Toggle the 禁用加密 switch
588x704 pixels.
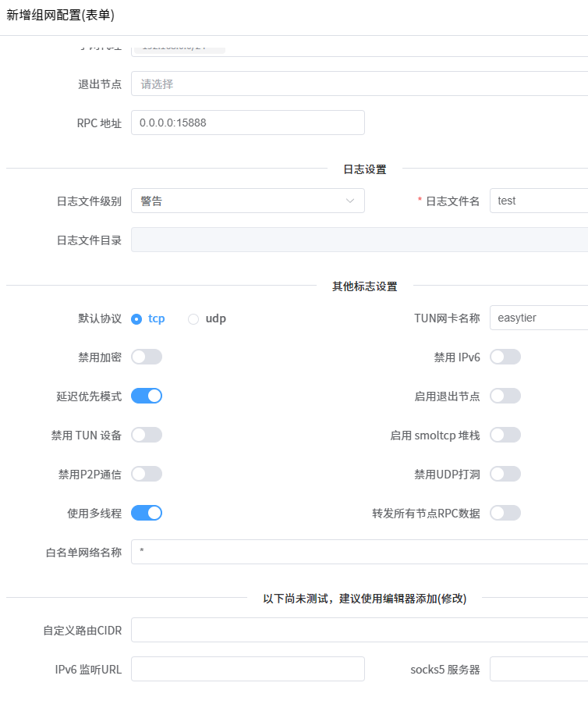pos(147,357)
